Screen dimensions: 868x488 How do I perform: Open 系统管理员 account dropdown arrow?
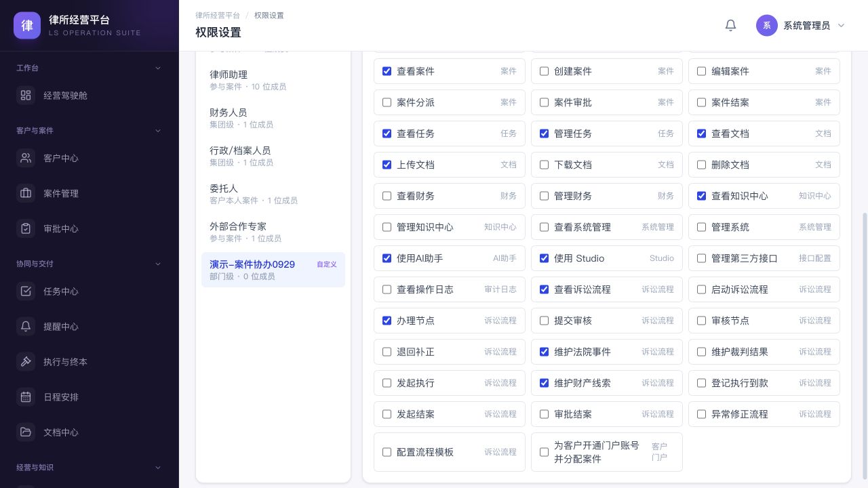[x=842, y=26]
